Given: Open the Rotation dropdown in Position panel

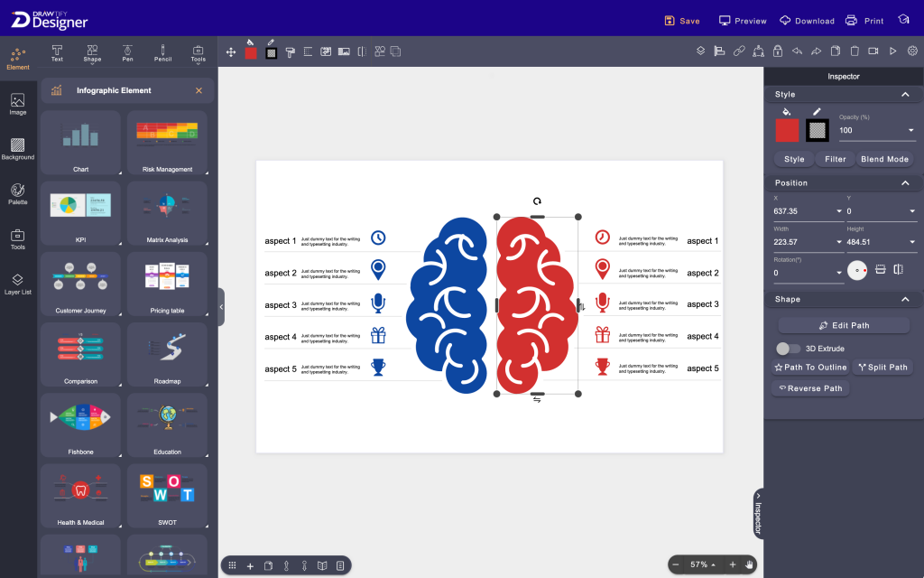Looking at the screenshot, I should (838, 271).
